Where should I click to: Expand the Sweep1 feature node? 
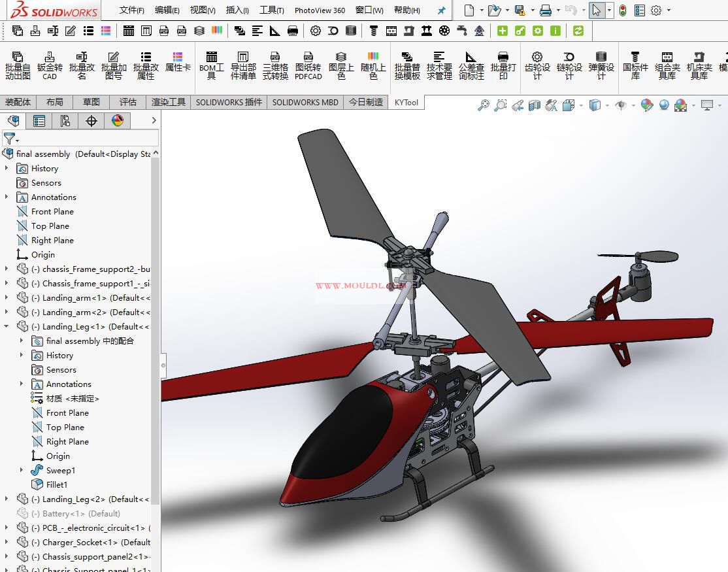coord(22,470)
